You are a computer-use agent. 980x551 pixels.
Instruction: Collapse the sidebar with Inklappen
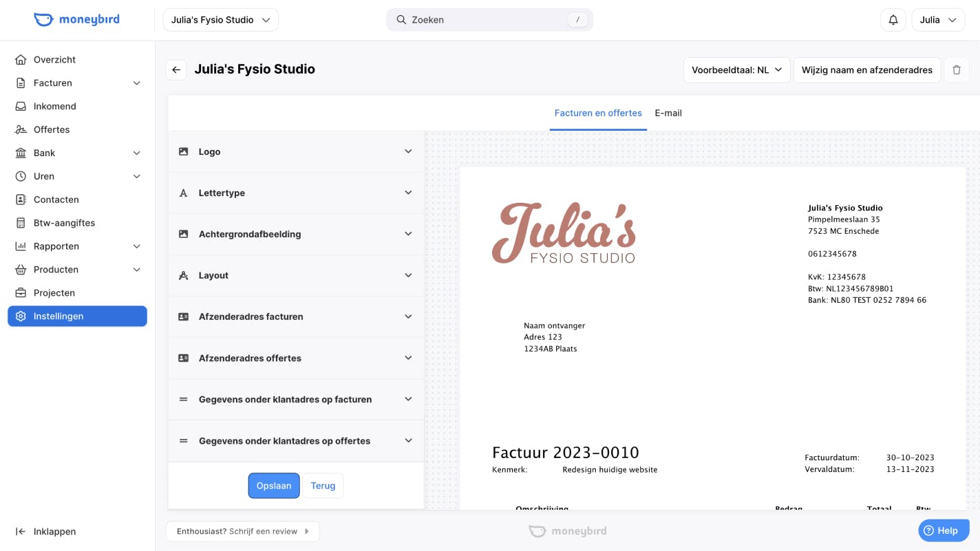(77, 532)
